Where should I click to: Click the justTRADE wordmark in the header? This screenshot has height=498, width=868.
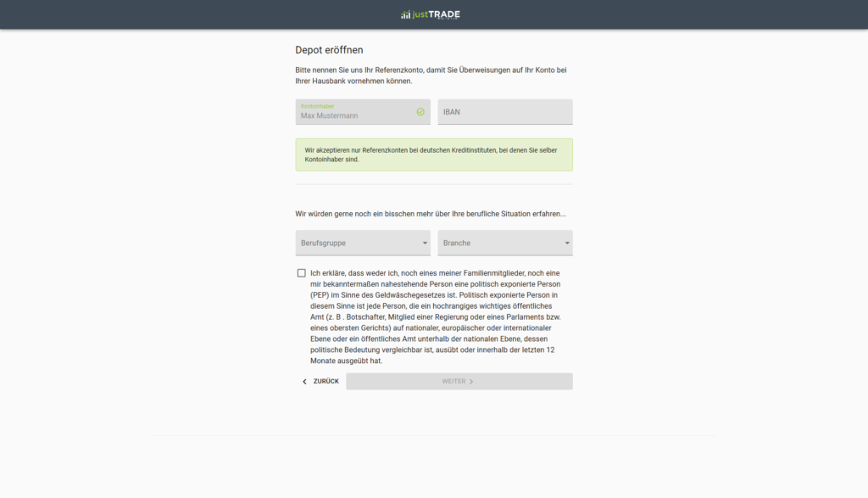coord(437,14)
